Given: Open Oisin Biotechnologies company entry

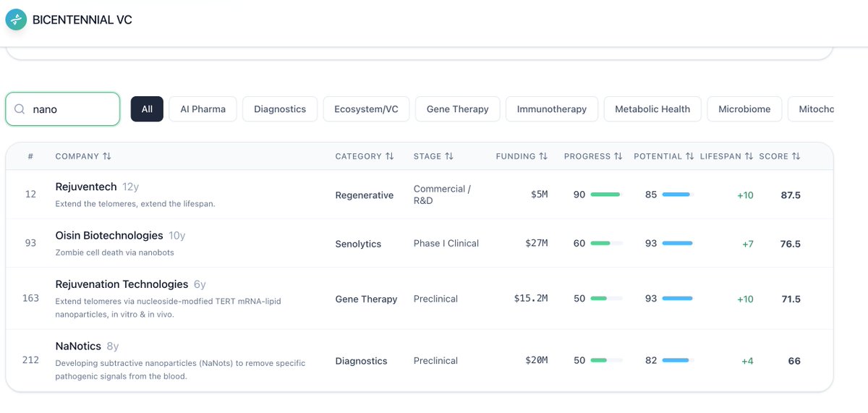Looking at the screenshot, I should (109, 235).
